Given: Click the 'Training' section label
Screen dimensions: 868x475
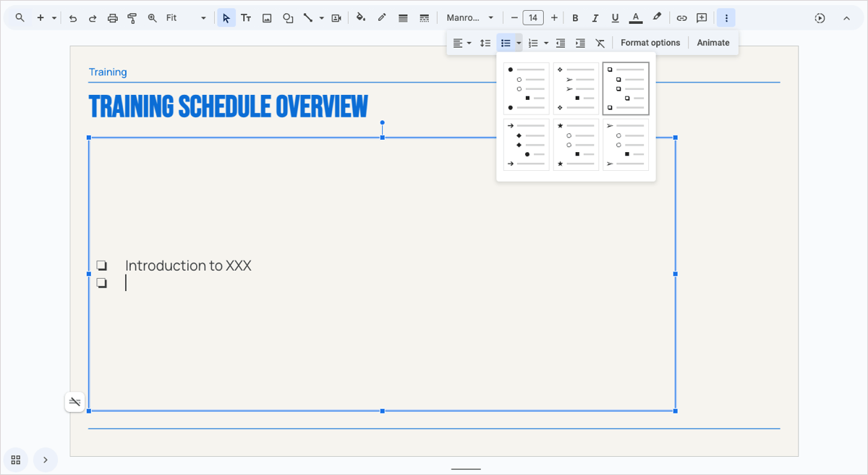Looking at the screenshot, I should point(108,72).
